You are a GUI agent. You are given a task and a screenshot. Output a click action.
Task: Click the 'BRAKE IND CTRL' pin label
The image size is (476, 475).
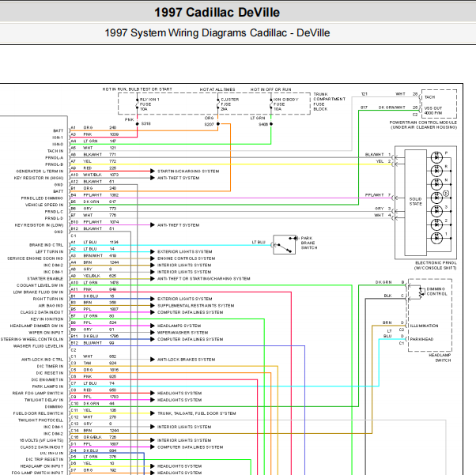(x=46, y=245)
